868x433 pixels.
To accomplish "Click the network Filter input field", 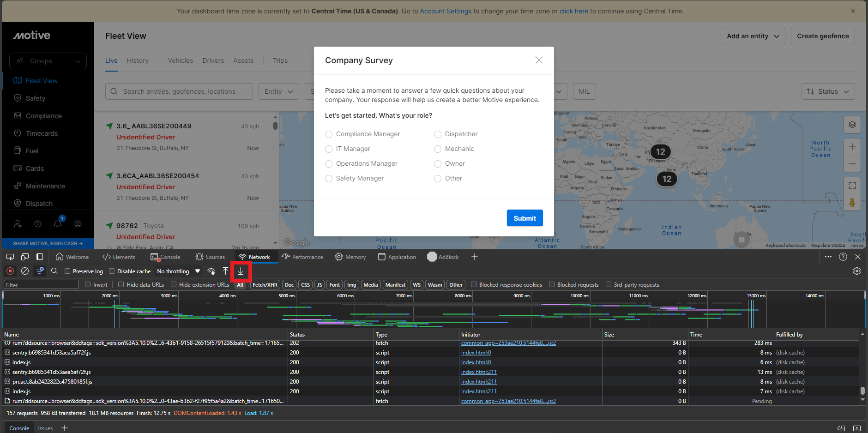I will (x=42, y=285).
